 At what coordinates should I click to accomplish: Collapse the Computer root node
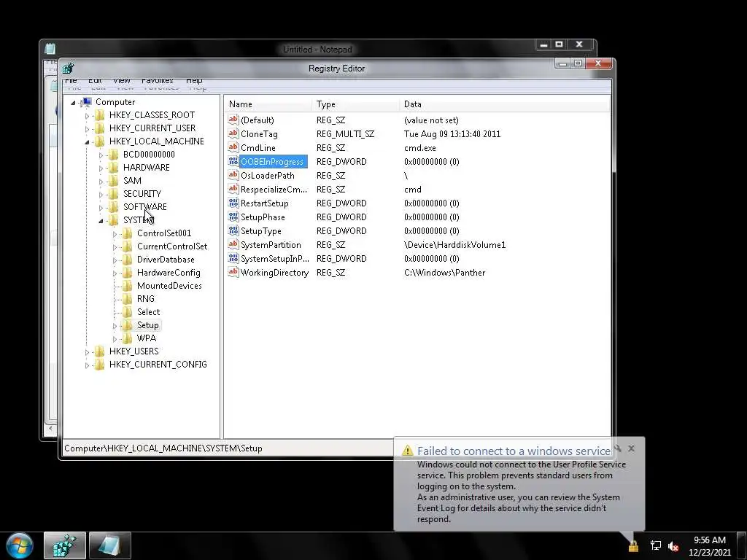[73, 102]
